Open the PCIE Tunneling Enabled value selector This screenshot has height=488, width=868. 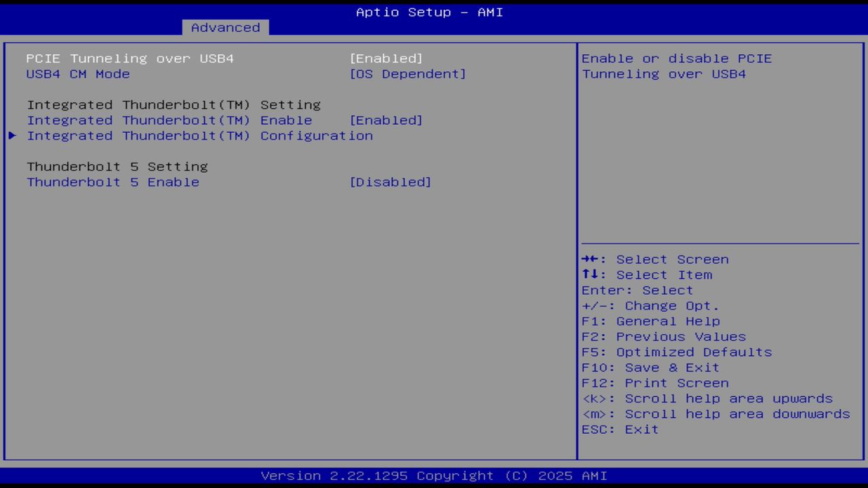[x=386, y=58]
